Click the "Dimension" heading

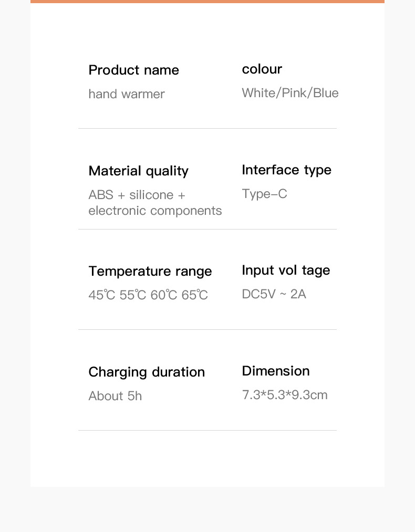(x=276, y=371)
